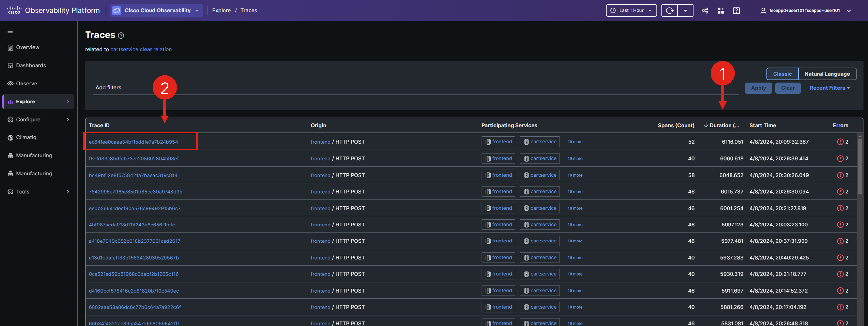Screen dimensions: 868x326
Task: Click the refresh icon button
Action: point(669,10)
